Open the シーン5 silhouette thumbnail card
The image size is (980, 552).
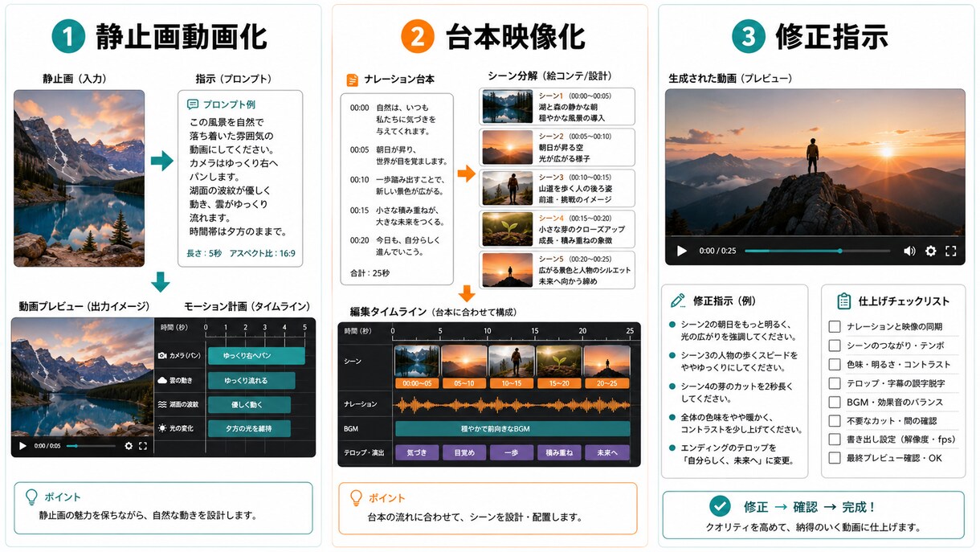[557, 271]
